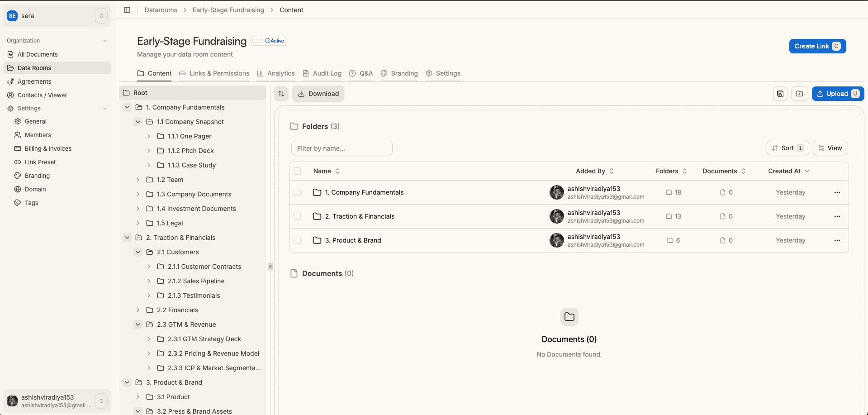Create a new folder using the folder-plus icon
Image resolution: width=868 pixels, height=415 pixels.
coord(799,94)
